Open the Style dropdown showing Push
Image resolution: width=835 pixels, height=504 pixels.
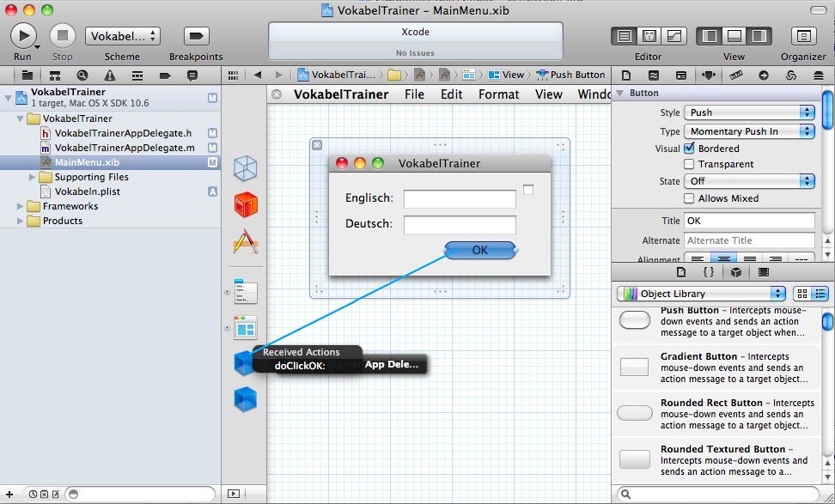(749, 112)
